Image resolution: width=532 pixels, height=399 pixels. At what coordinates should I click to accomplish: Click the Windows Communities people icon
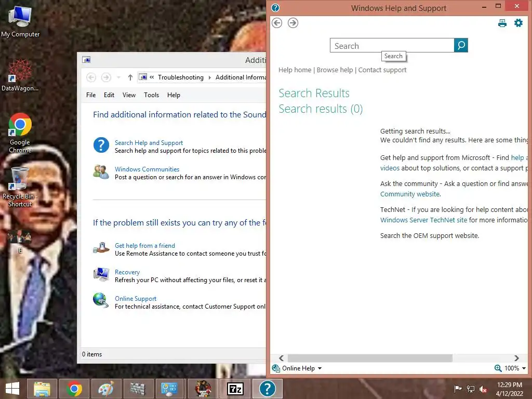coord(101,171)
